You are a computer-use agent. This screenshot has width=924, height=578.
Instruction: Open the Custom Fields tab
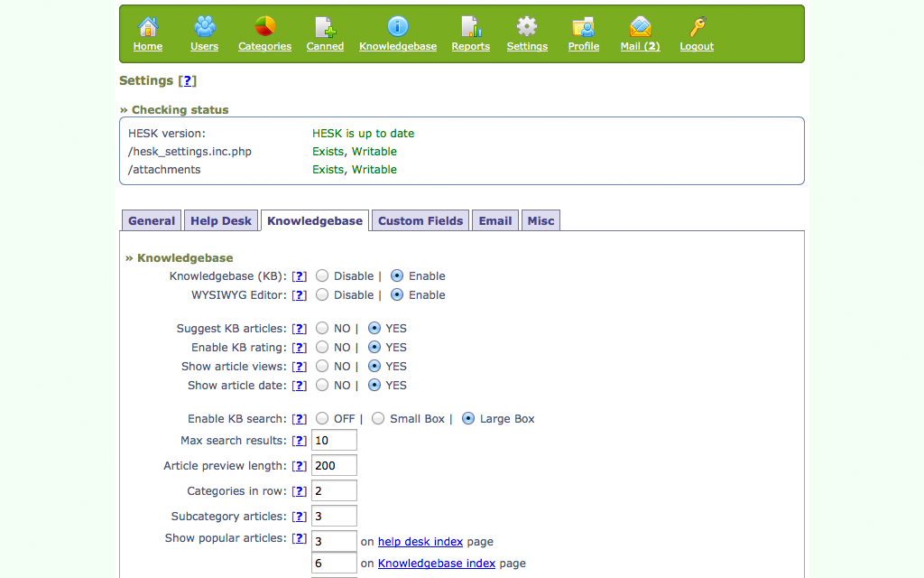420,221
